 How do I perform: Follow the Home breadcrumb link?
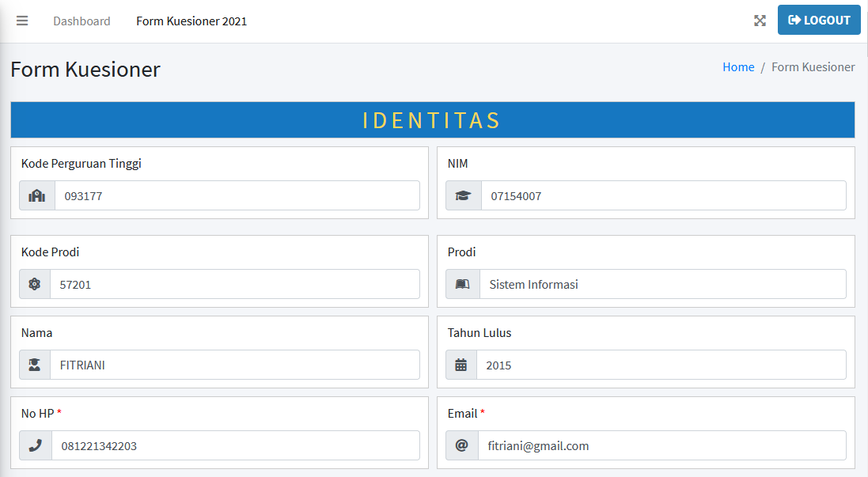738,67
